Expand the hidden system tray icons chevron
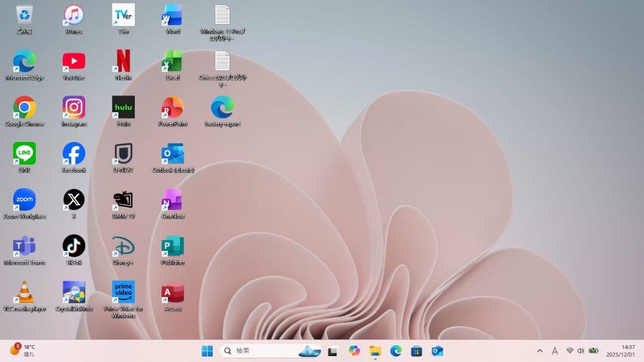 pos(540,351)
